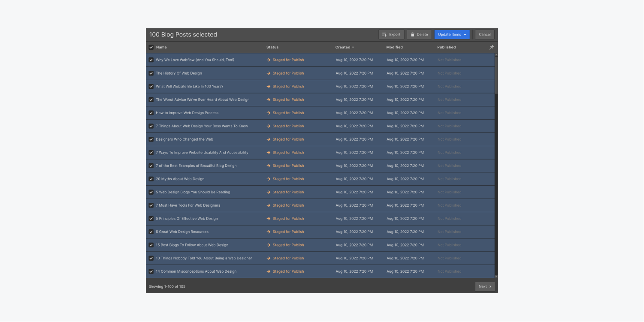Screen dimensions: 644x322
Task: Click the pin columns icon
Action: [x=491, y=47]
